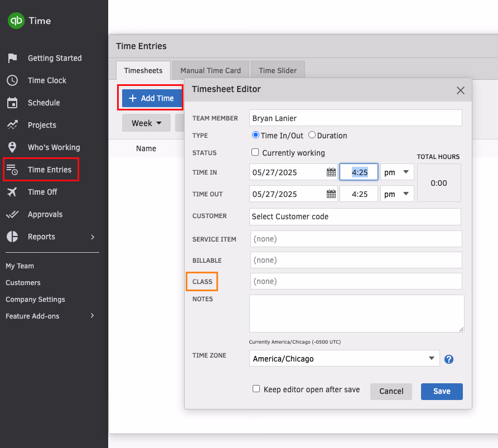Open Projects from the sidebar
Screen dimensions: 498x448
[42, 125]
